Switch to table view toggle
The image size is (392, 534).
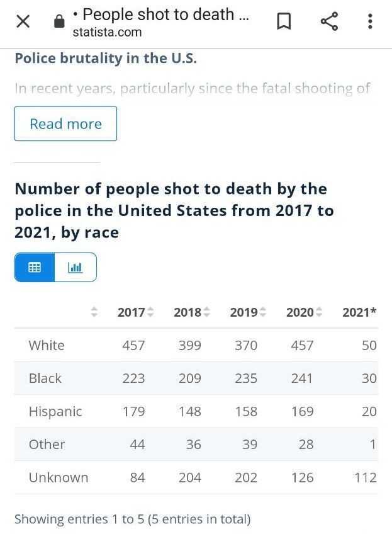click(x=35, y=268)
